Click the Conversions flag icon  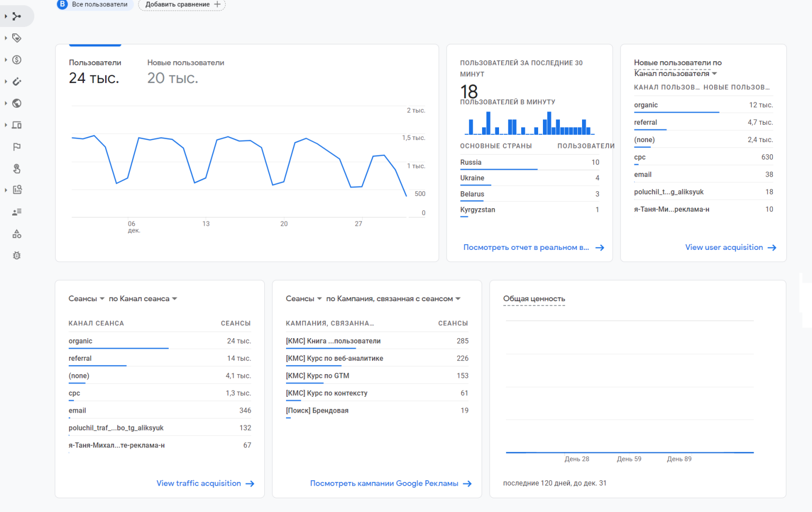[17, 147]
